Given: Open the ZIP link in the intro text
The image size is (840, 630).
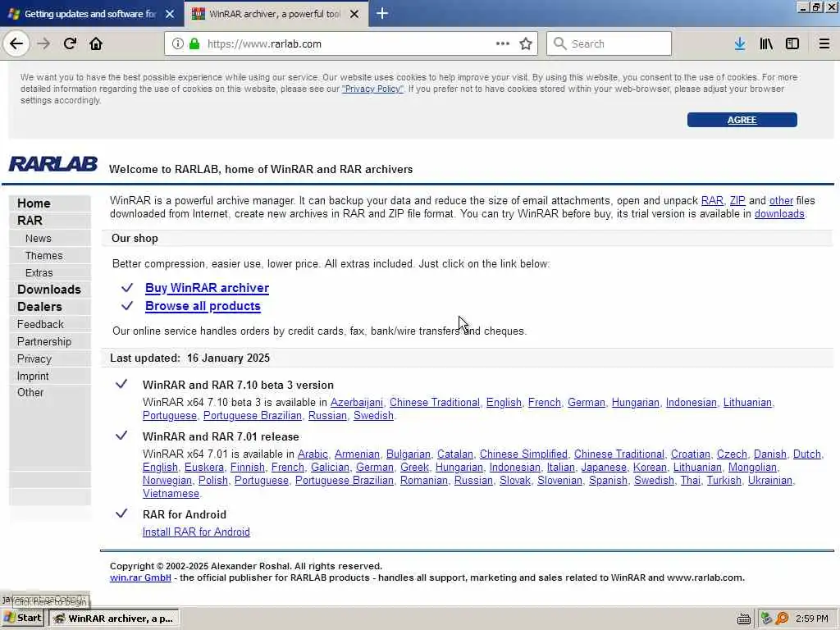Looking at the screenshot, I should [737, 200].
